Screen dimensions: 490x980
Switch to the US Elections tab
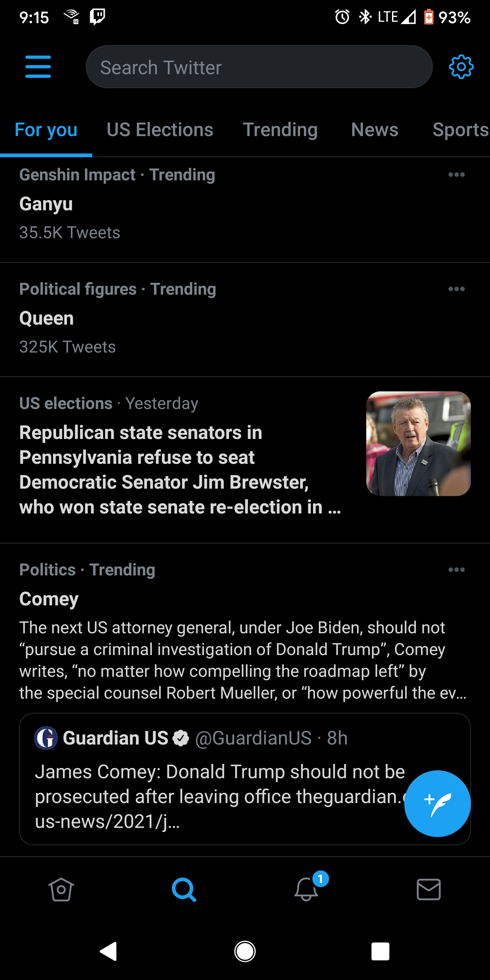point(160,130)
